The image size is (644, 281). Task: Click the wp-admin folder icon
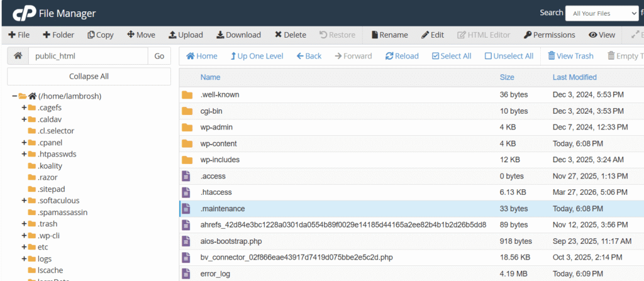(187, 128)
